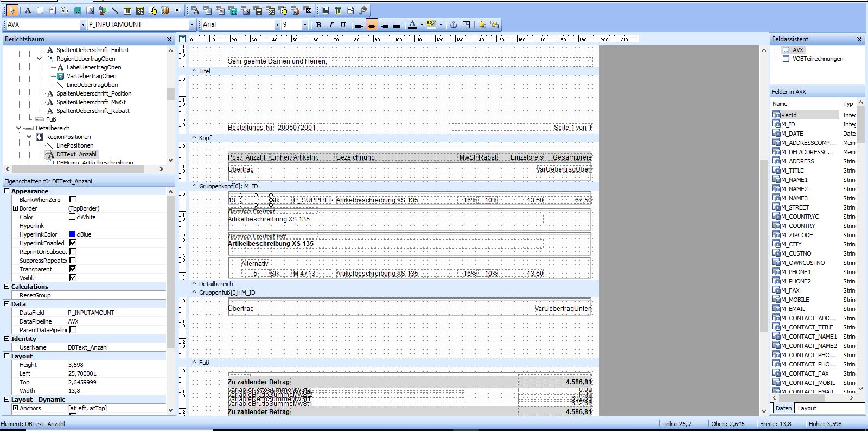Image resolution: width=868 pixels, height=431 pixels.
Task: Open the AVX data pipeline dropdown
Action: point(83,24)
